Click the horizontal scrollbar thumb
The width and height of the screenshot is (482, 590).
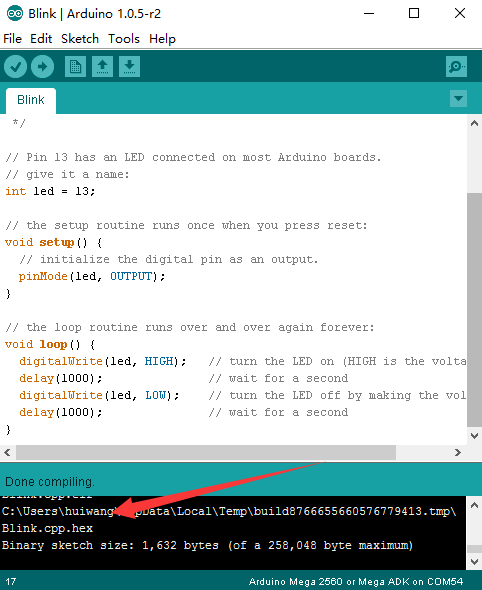pyautogui.click(x=206, y=452)
